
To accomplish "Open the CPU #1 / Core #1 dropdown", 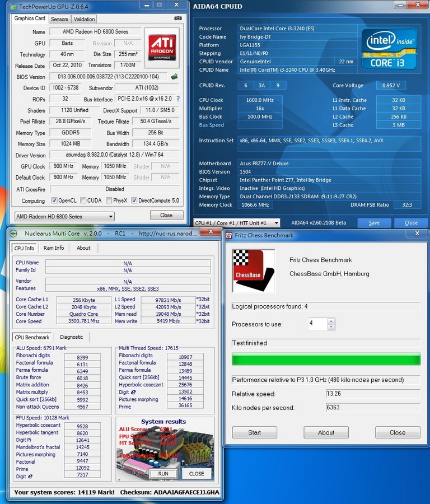I will 236,223.
